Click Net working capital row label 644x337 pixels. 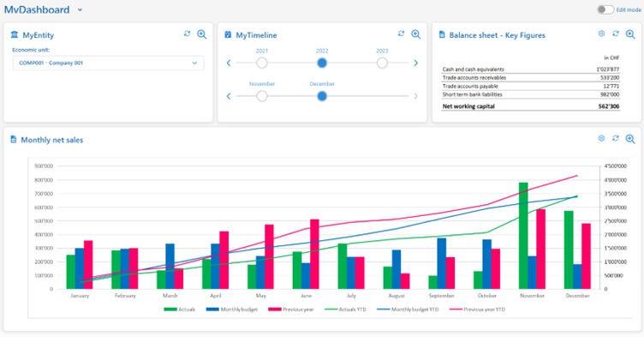click(468, 106)
